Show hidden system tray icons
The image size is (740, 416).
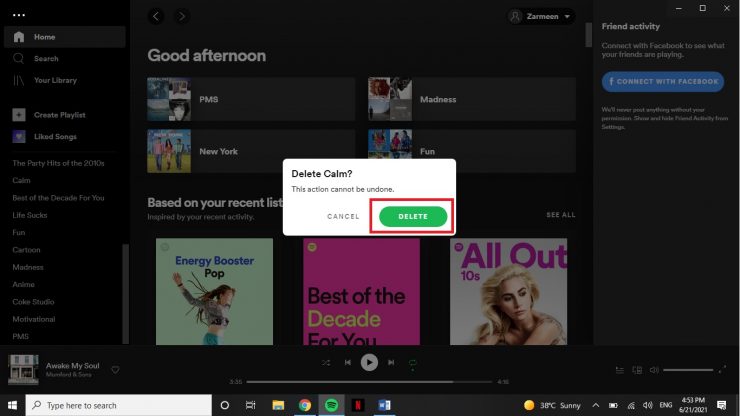[x=596, y=405]
